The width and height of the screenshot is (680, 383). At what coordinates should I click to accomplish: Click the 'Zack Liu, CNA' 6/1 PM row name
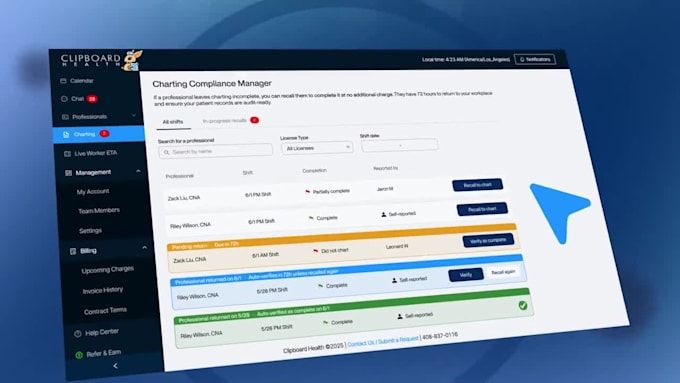click(184, 198)
